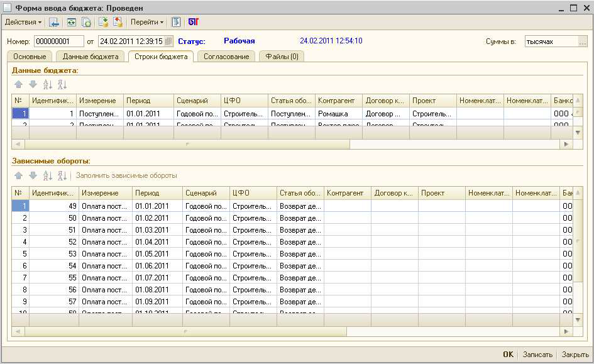Click the green-arrows reread icon in the toolbar
Viewport: 594px width, 364px height.
(x=71, y=22)
